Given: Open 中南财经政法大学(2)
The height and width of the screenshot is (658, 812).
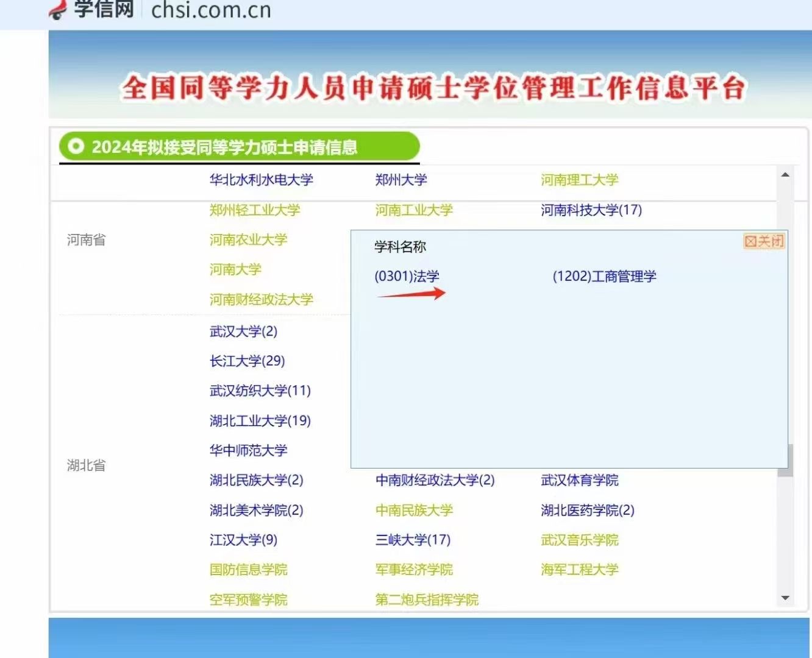Looking at the screenshot, I should point(435,480).
